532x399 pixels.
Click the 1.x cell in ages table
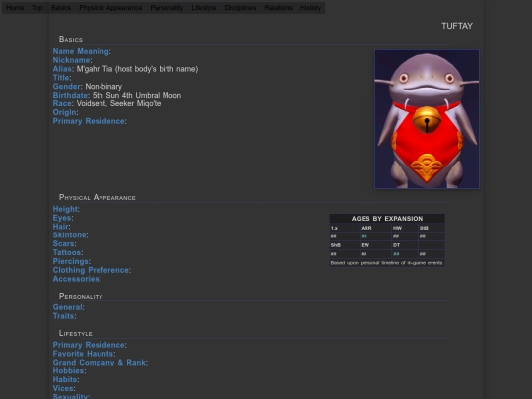[x=345, y=228]
